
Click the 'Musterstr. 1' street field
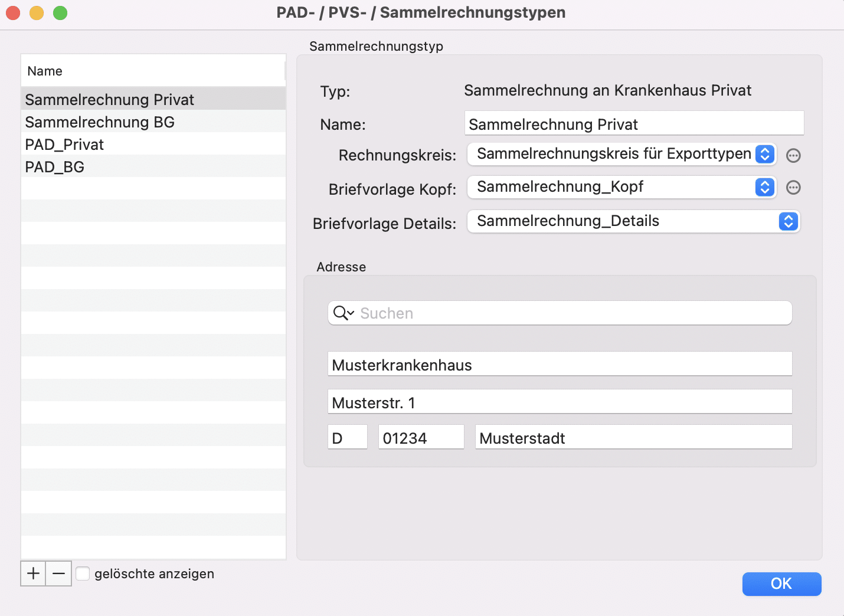[560, 402]
